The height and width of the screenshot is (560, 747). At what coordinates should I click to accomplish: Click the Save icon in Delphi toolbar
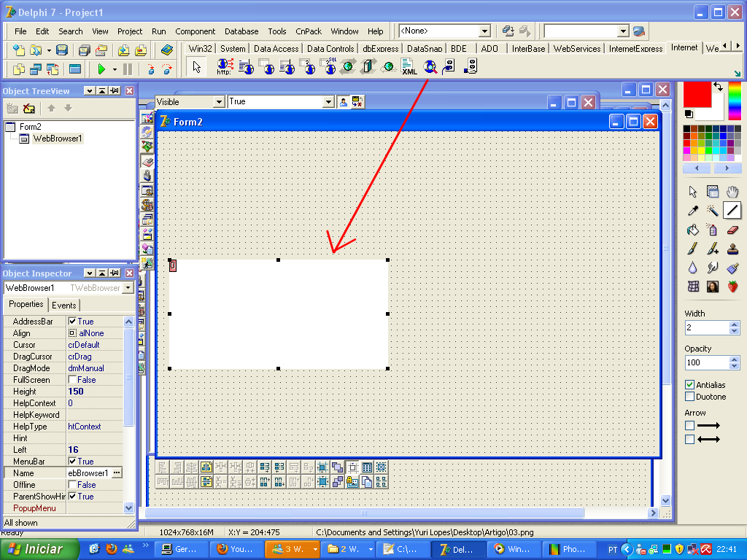(x=62, y=50)
